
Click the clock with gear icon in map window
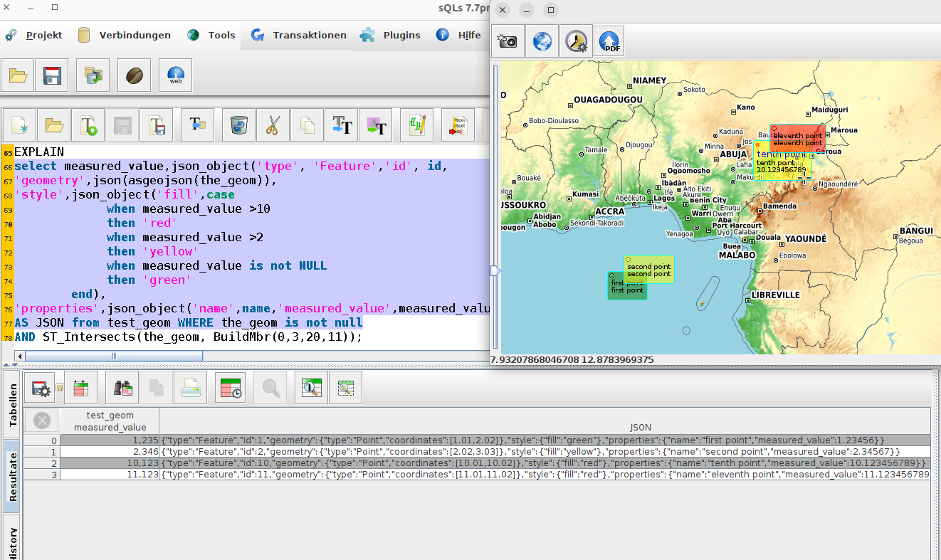[x=576, y=41]
